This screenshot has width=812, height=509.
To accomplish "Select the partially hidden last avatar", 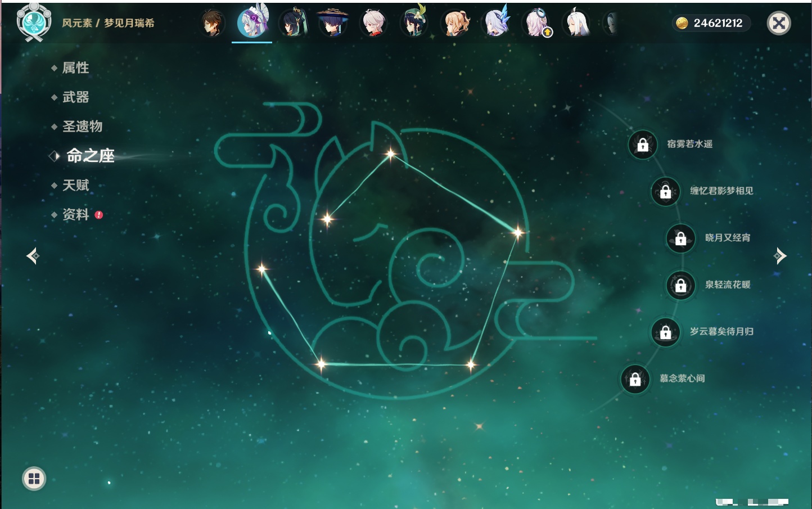I will pos(611,24).
